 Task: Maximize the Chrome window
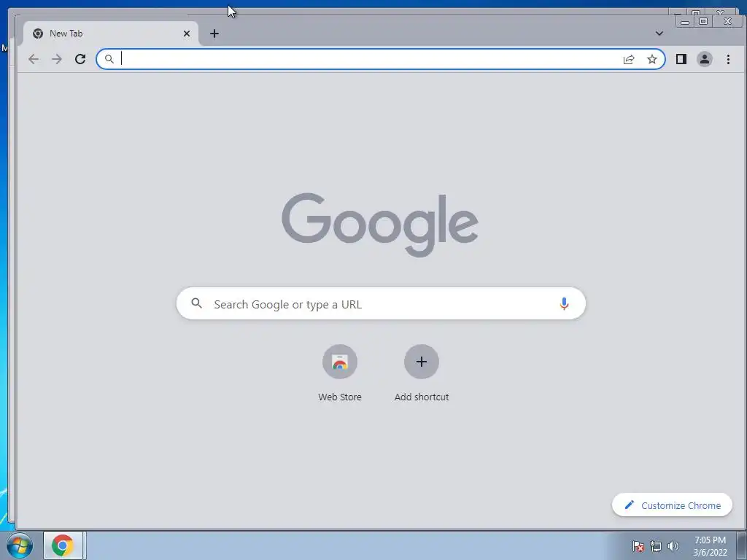703,21
